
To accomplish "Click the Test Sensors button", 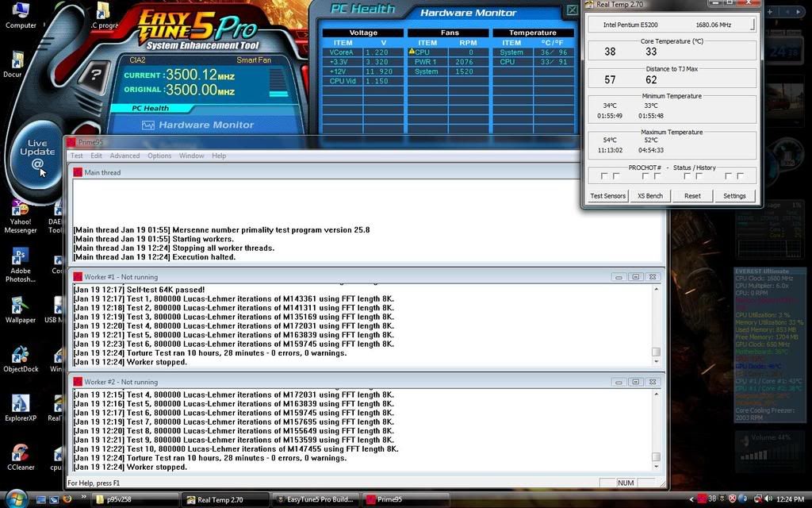I will [x=608, y=196].
